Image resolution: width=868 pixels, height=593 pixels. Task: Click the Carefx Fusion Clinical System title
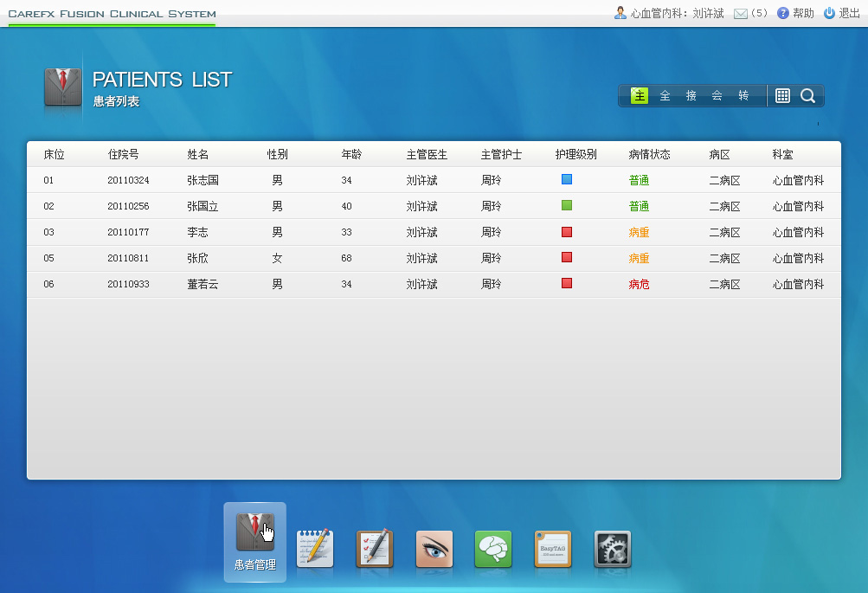point(112,14)
